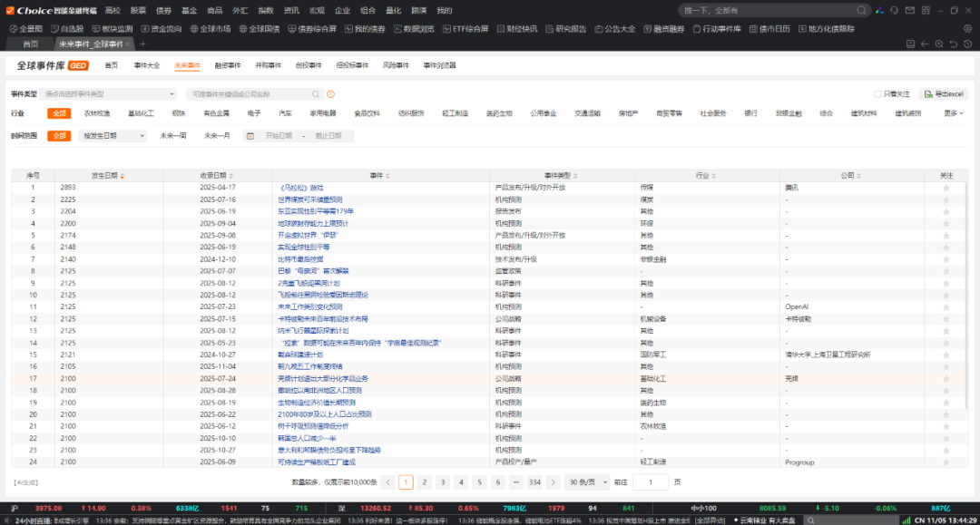Screen dimensions: 980x525
Task: Open the 事件类型 selection dropdown
Action: 109,93
